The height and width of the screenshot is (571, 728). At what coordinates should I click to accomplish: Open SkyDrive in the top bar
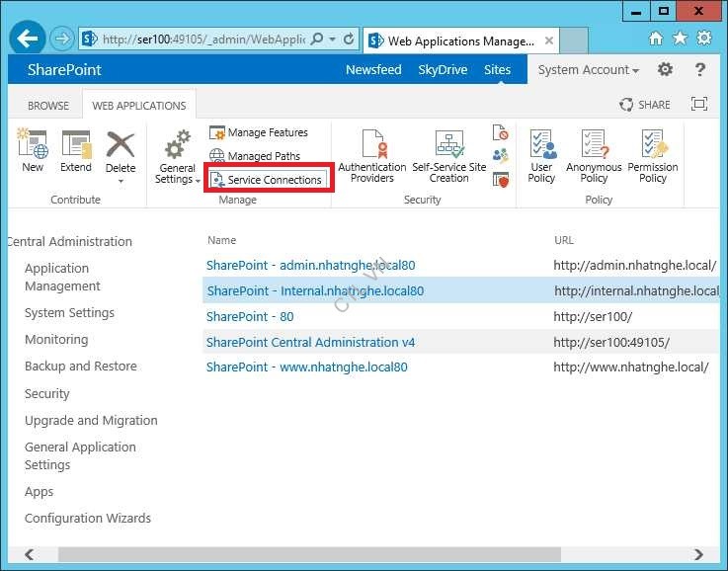[x=443, y=69]
